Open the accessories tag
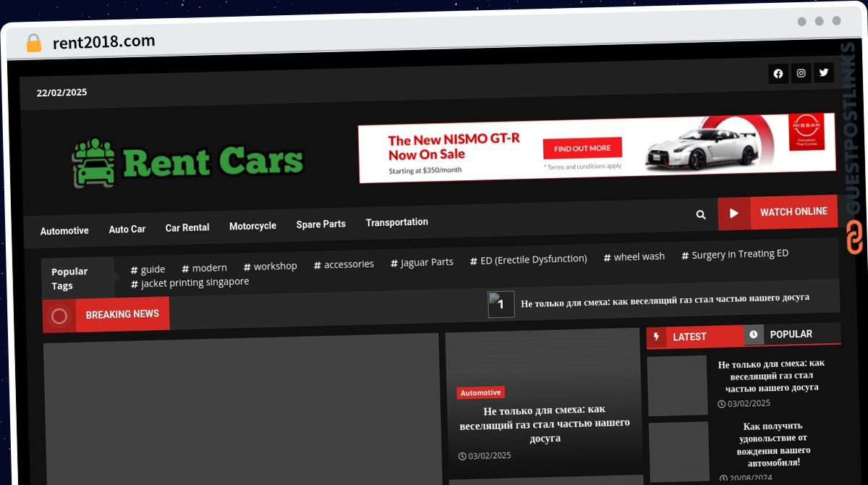This screenshot has width=868, height=485. 344,264
